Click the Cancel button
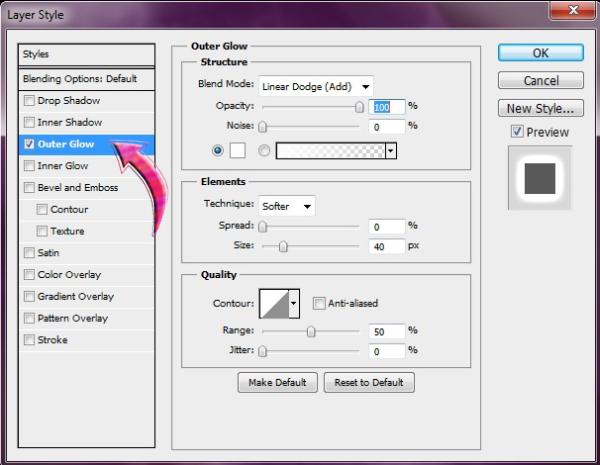This screenshot has width=600, height=465. pyautogui.click(x=541, y=81)
